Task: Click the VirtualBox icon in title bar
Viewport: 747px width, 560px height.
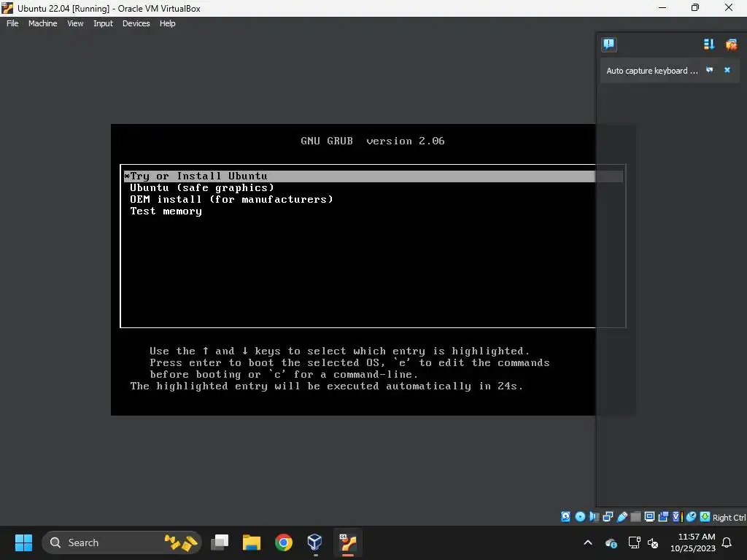Action: 7,8
